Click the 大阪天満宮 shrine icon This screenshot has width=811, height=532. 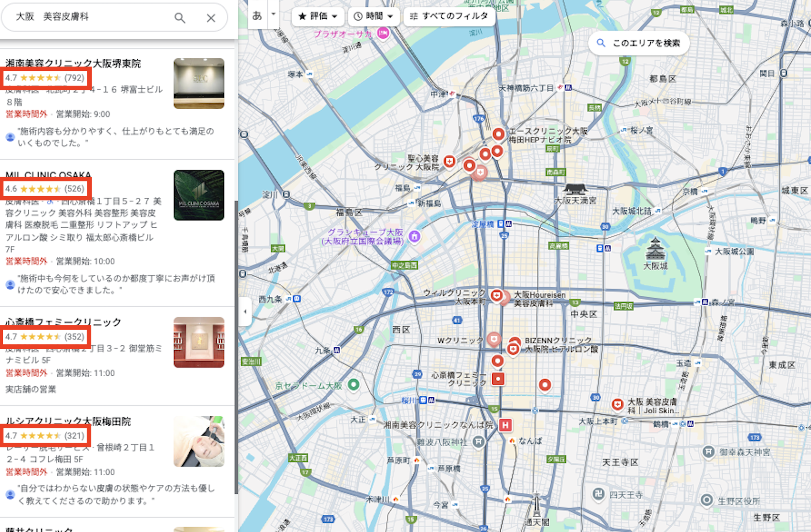pyautogui.click(x=576, y=190)
